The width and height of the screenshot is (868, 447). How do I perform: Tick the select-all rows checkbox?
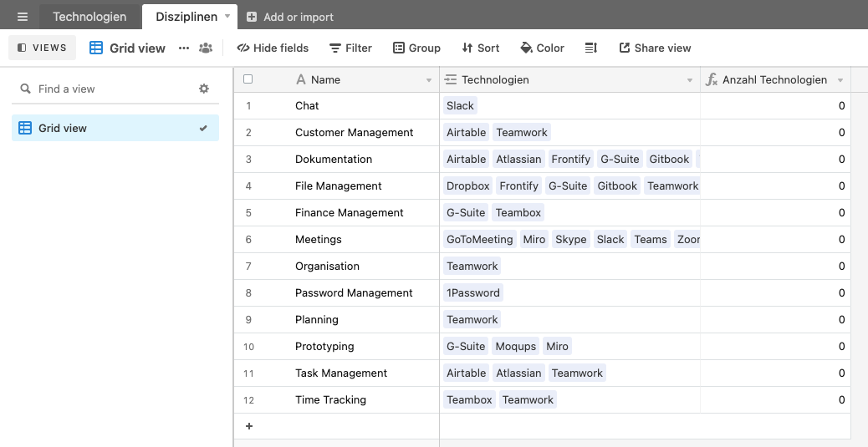tap(248, 79)
